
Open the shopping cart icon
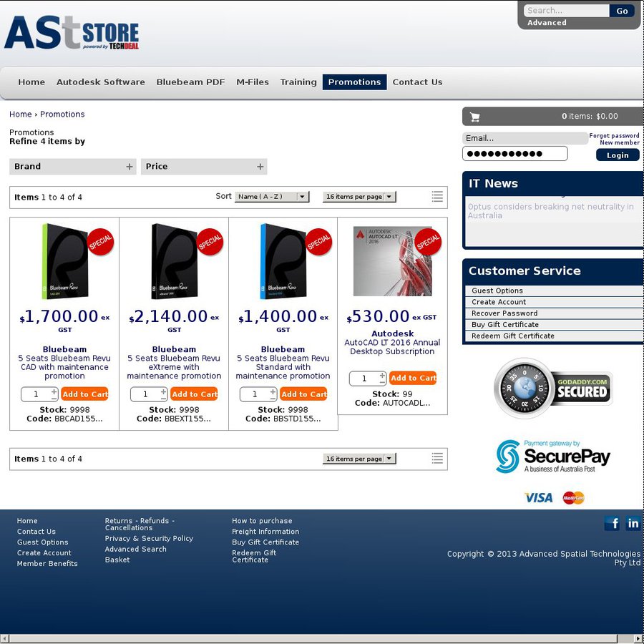[475, 117]
